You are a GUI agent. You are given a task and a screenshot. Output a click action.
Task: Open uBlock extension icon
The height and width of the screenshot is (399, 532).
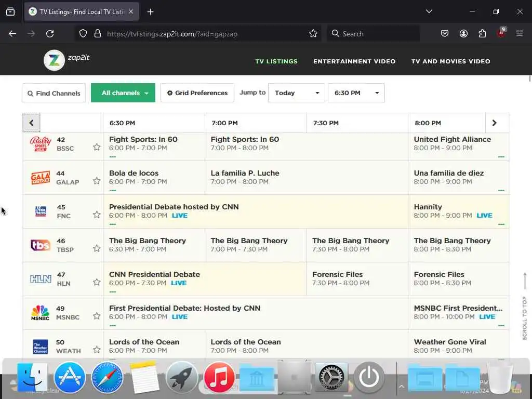[501, 33]
